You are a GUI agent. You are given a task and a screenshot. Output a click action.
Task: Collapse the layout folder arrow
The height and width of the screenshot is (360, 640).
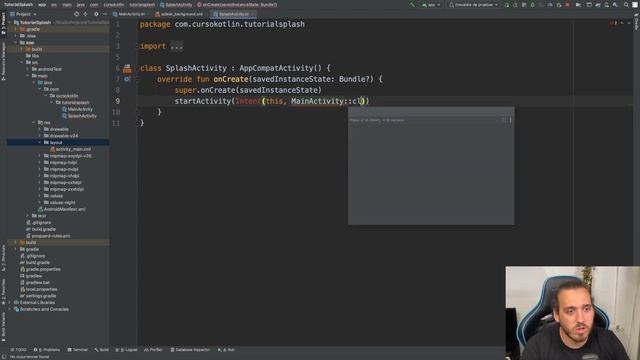click(x=40, y=142)
